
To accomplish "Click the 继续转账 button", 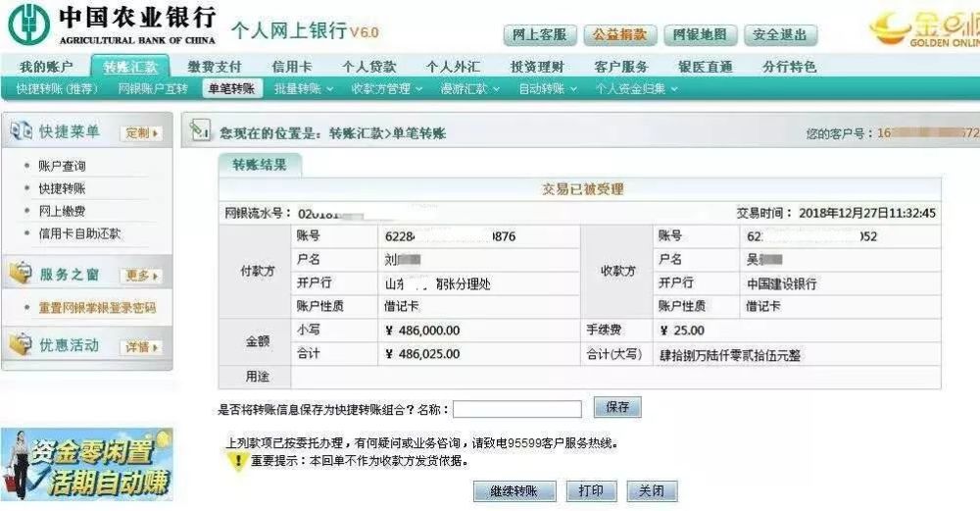I will click(514, 491).
